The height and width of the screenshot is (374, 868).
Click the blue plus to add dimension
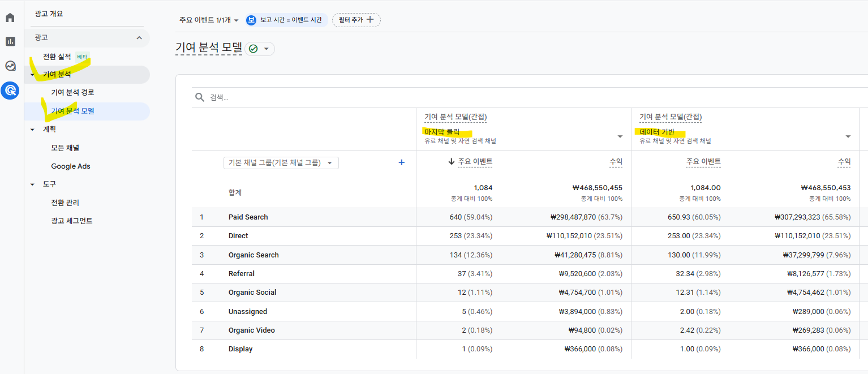pos(402,162)
